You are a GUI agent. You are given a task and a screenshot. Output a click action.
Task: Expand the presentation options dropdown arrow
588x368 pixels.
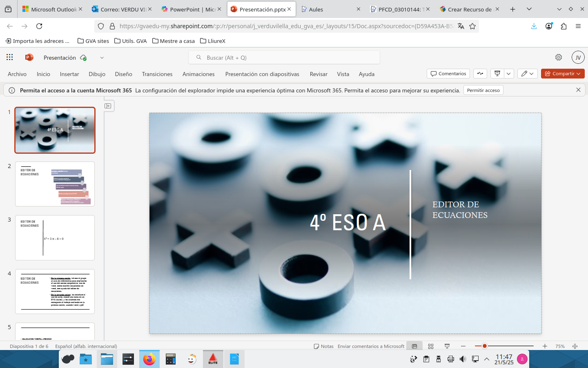[509, 74]
